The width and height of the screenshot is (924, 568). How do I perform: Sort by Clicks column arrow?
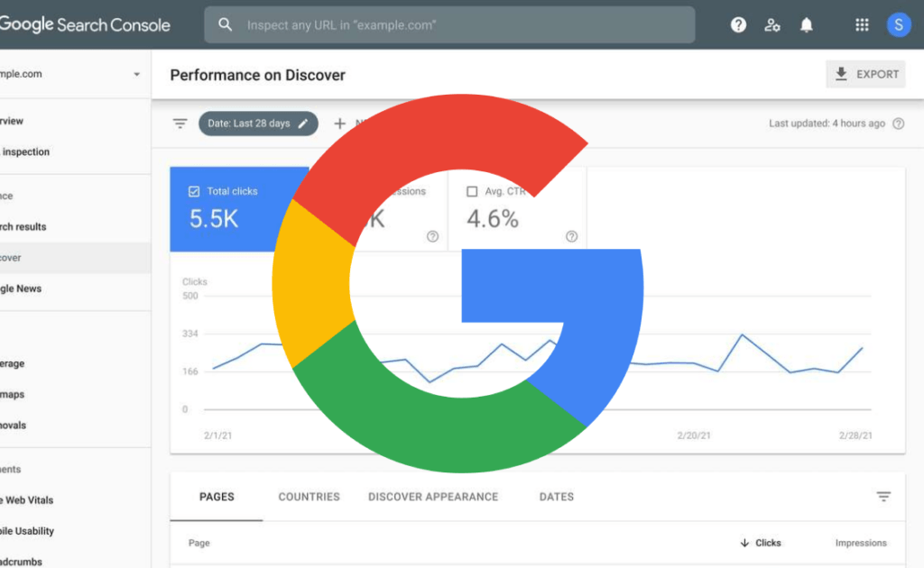pyautogui.click(x=744, y=543)
